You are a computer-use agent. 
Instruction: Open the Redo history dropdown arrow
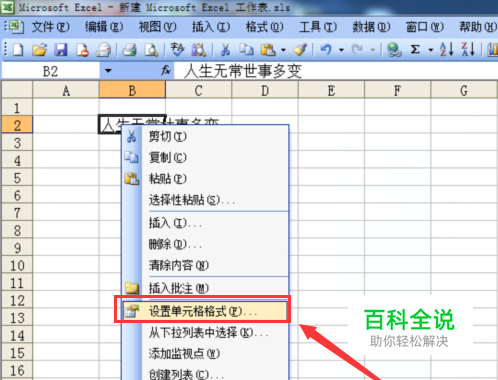coord(373,50)
